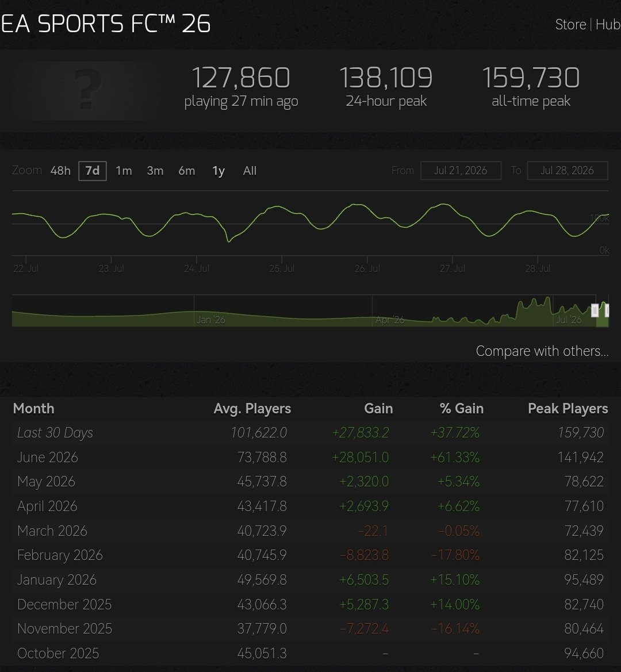The image size is (621, 672).
Task: Select the All zoom range
Action: click(250, 171)
